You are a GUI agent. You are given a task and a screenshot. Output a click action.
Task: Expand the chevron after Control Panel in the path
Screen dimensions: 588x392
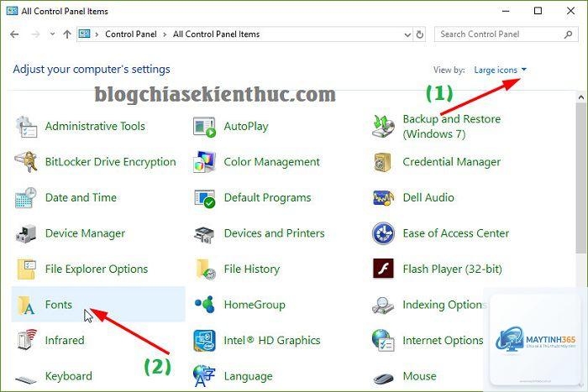[x=165, y=34]
